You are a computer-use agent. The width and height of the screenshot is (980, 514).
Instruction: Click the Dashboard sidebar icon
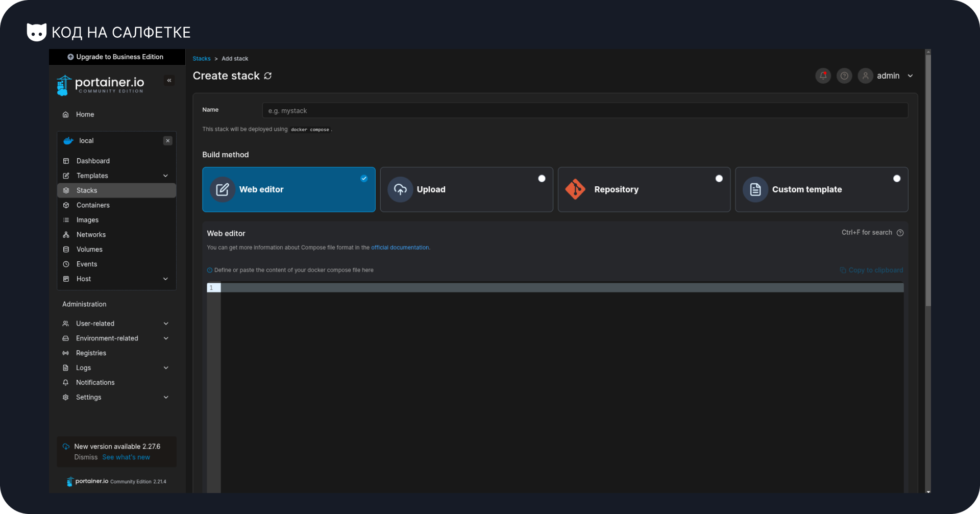click(66, 161)
